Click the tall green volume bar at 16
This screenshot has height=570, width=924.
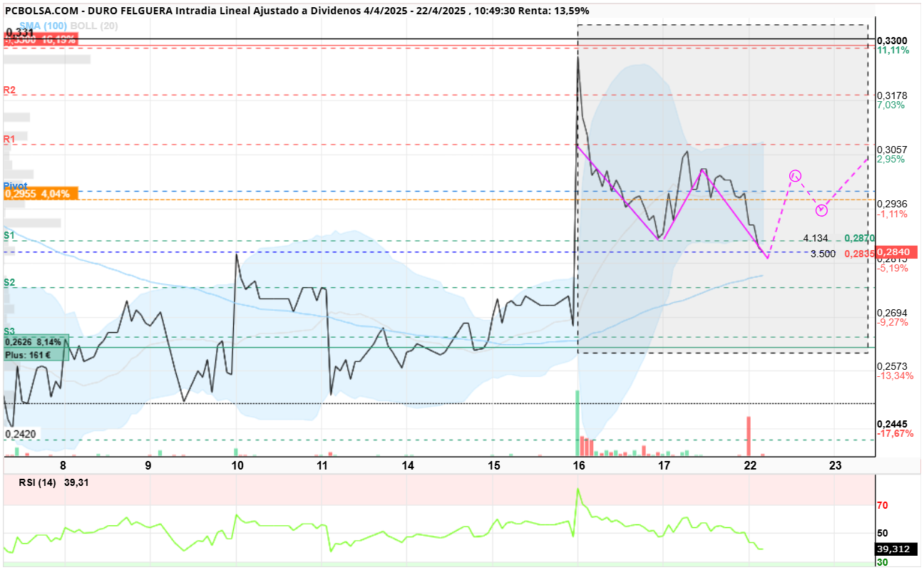[577, 423]
